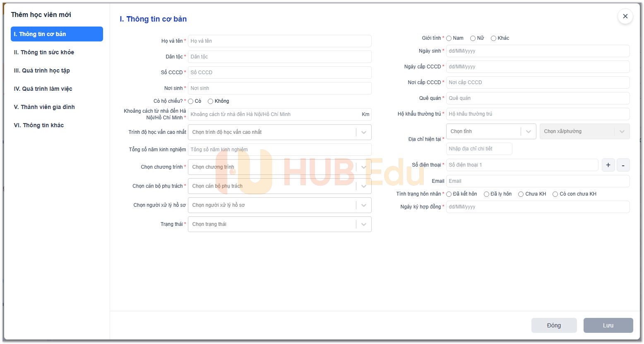Click the "Đóng" button
The width and height of the screenshot is (644, 344).
click(554, 325)
